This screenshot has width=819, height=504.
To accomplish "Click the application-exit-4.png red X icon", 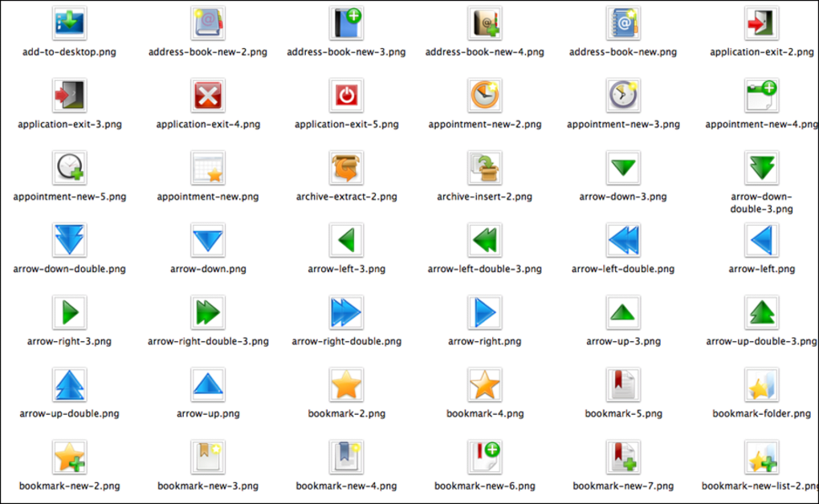I will [207, 95].
